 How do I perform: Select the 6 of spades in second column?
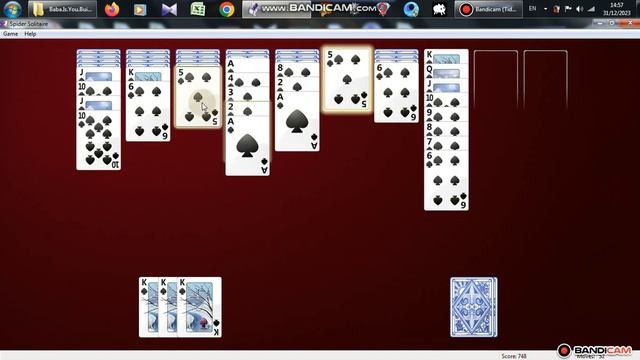pyautogui.click(x=148, y=111)
